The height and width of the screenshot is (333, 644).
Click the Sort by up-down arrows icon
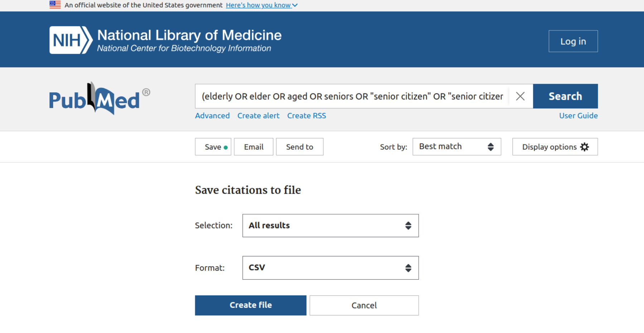[x=490, y=147]
